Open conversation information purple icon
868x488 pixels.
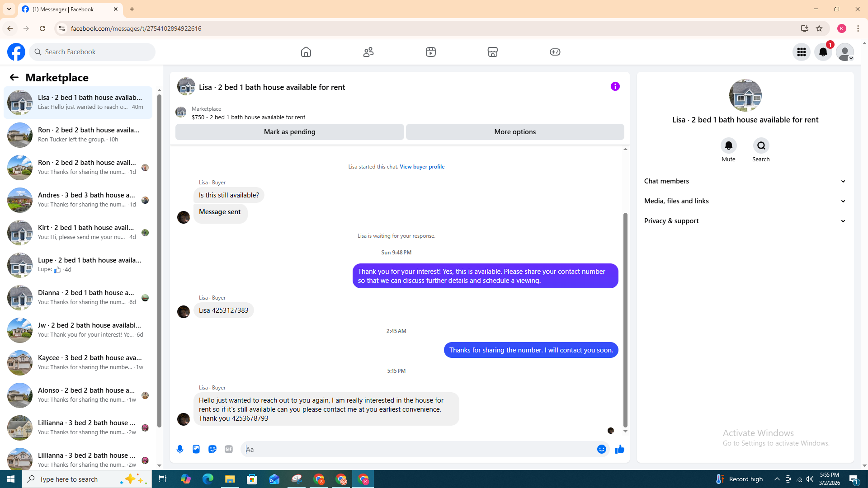(615, 86)
